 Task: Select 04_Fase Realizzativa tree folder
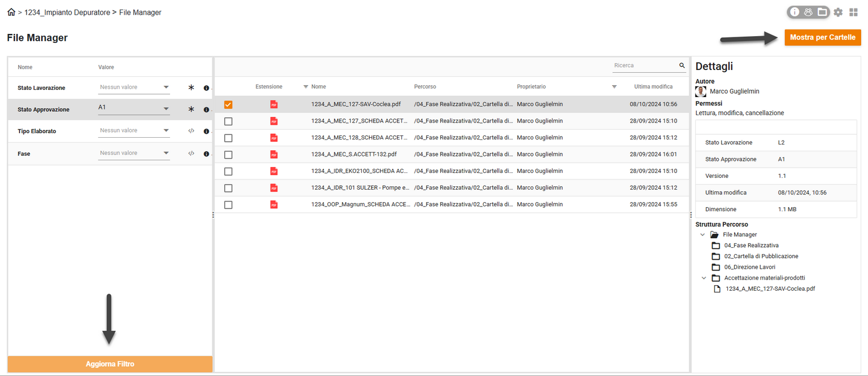click(752, 246)
